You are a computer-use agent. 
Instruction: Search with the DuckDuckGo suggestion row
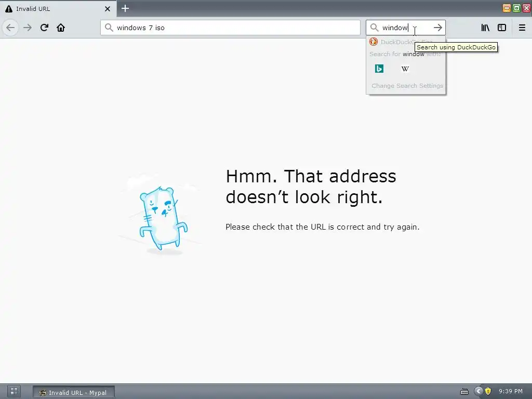[406, 42]
